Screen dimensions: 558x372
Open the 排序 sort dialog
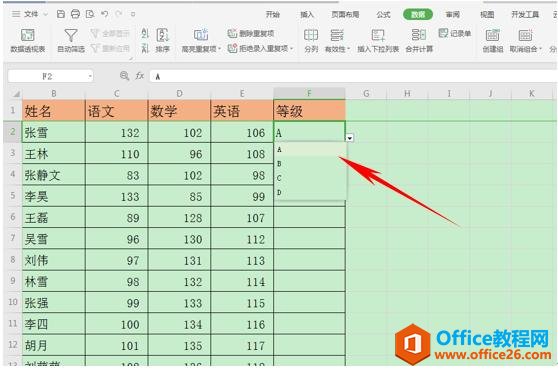click(x=163, y=41)
